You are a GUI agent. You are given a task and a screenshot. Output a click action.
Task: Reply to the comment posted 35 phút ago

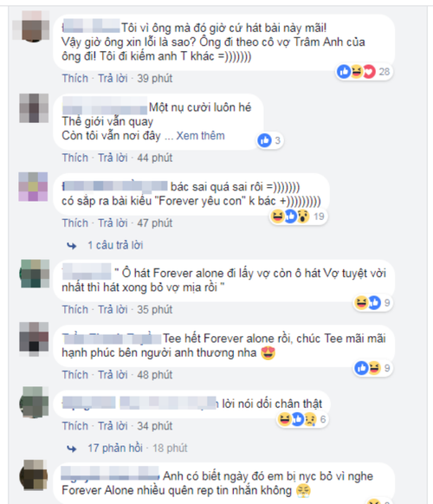[113, 309]
